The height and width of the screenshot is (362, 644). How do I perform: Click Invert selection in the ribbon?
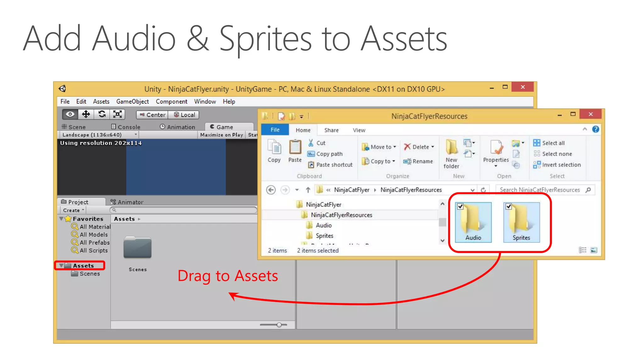click(x=557, y=165)
